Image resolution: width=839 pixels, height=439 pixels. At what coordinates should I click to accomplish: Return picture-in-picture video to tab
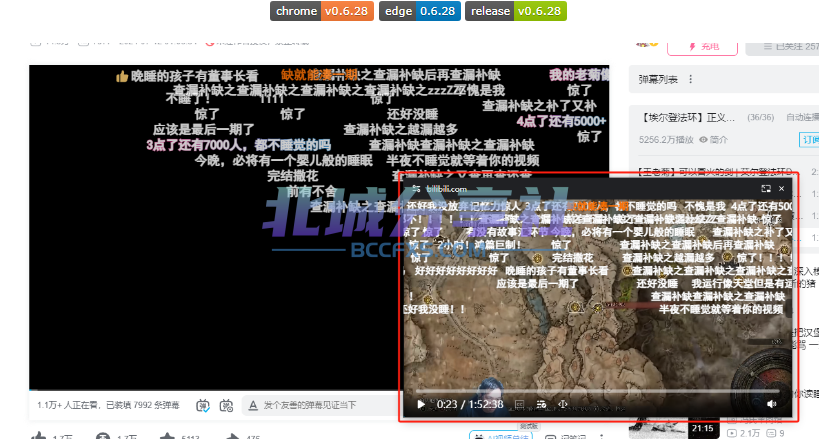coord(765,188)
